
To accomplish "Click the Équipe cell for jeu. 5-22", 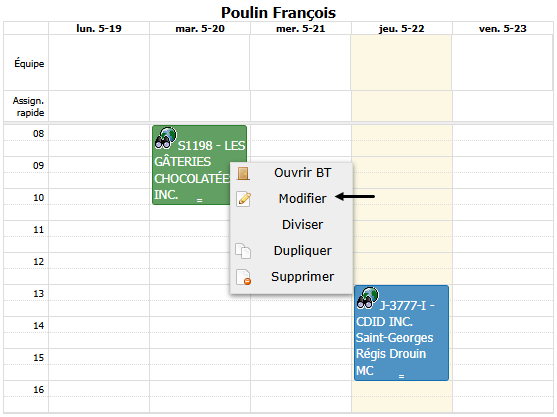I will (401, 63).
